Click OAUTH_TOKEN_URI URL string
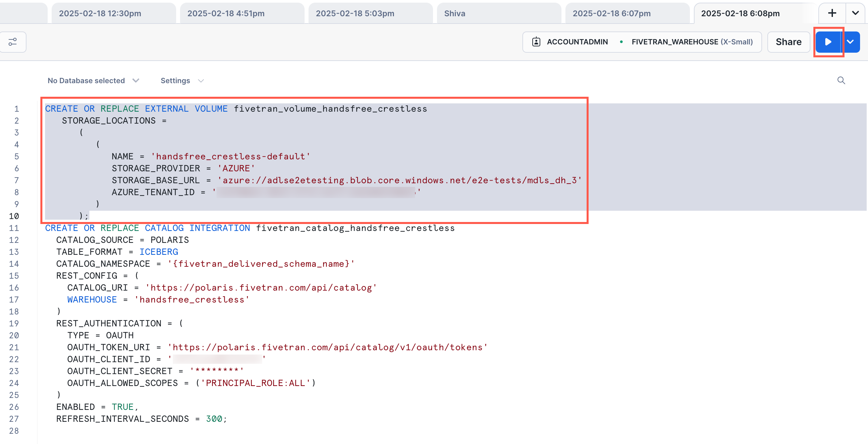 pos(327,347)
